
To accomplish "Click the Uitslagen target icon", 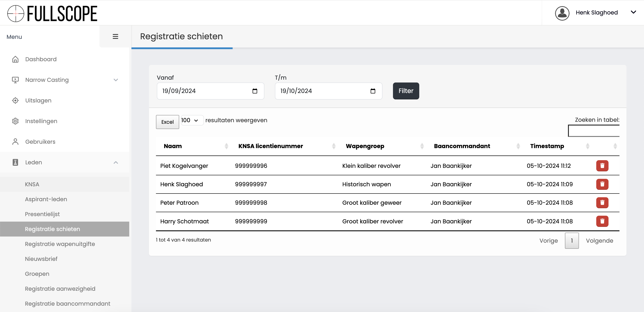I will pos(15,100).
